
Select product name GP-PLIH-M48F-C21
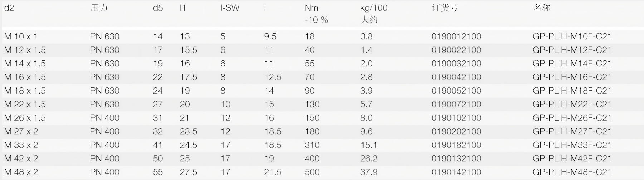click(572, 172)
